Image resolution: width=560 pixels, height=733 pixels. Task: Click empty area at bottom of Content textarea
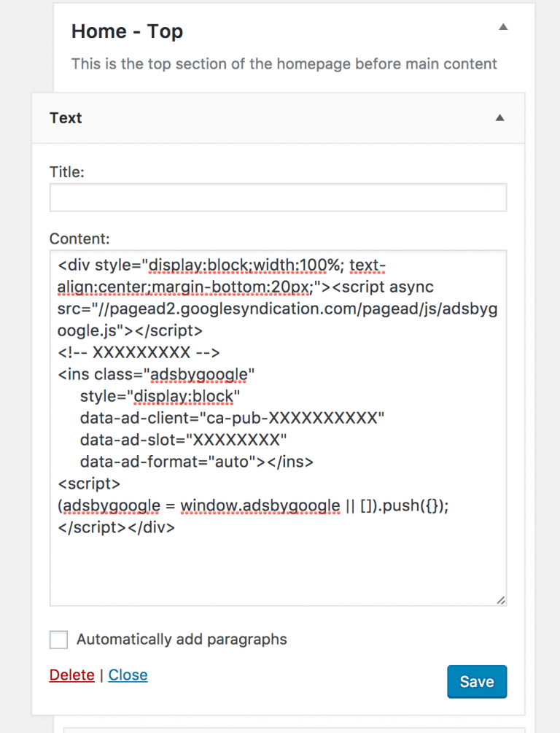[x=277, y=569]
